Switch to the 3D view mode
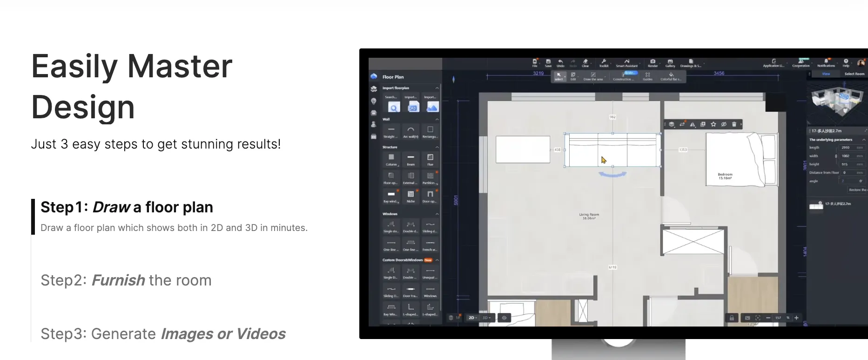The image size is (868, 360). click(486, 318)
